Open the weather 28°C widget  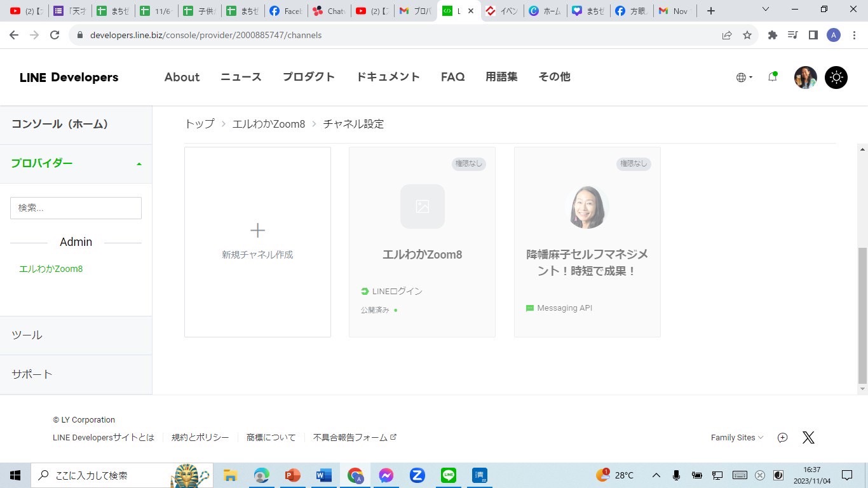click(614, 475)
